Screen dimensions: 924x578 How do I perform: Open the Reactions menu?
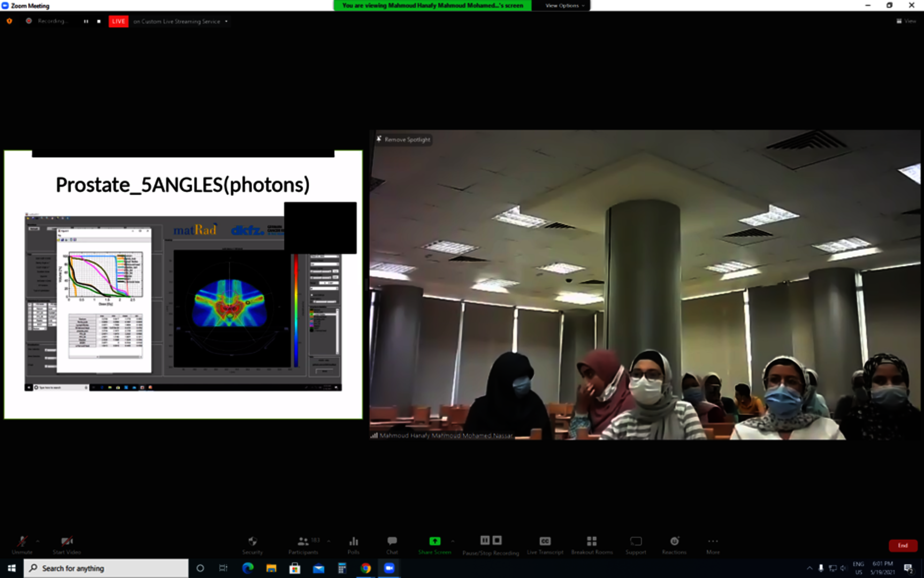point(674,544)
